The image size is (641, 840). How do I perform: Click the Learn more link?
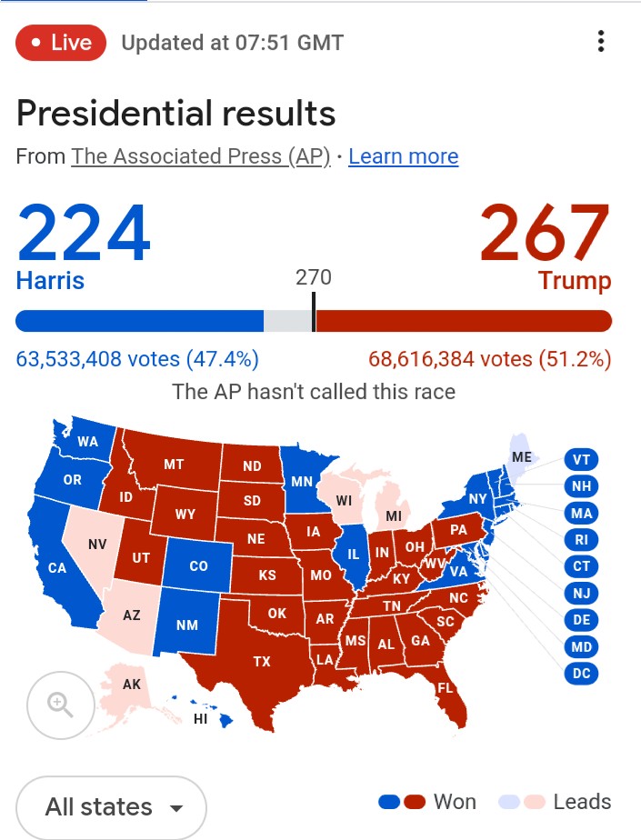click(x=403, y=156)
